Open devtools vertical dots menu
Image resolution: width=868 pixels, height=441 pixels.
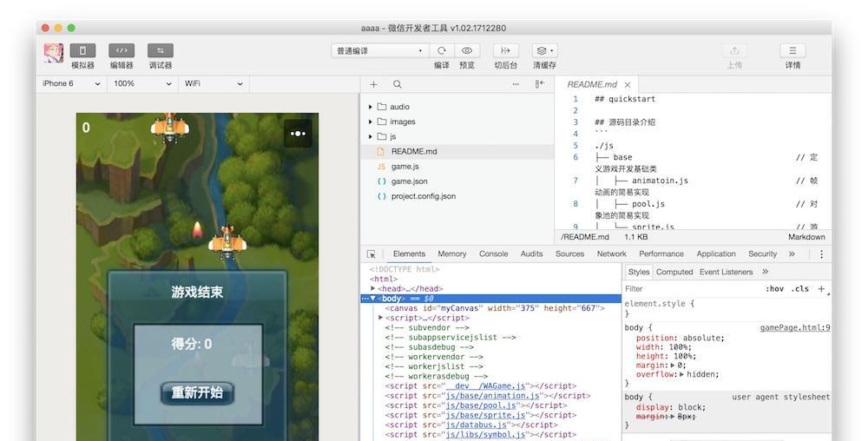pyautogui.click(x=821, y=254)
